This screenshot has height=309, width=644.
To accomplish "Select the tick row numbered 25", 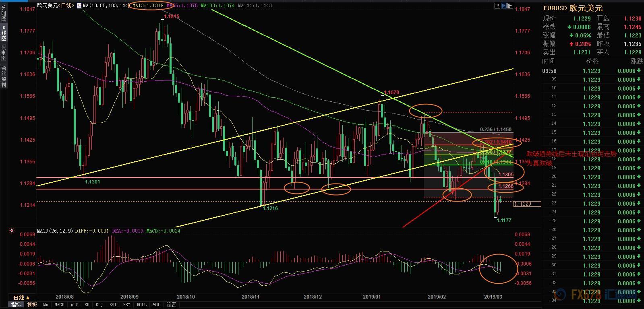I will pos(592,221).
